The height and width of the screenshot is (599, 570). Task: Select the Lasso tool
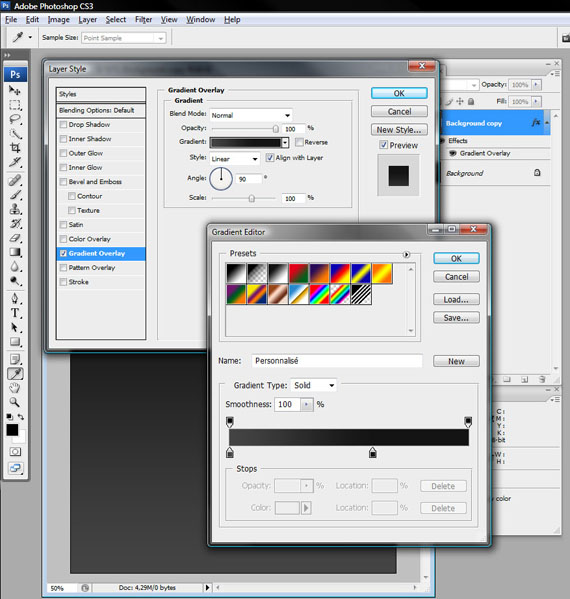(15, 119)
